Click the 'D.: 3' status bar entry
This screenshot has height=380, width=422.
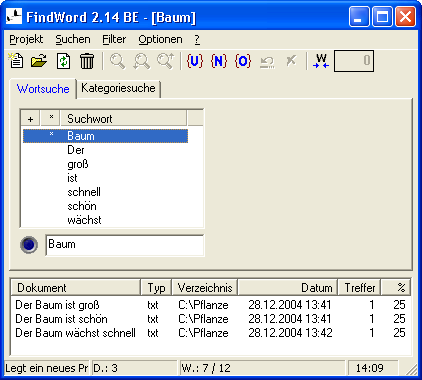tap(134, 368)
